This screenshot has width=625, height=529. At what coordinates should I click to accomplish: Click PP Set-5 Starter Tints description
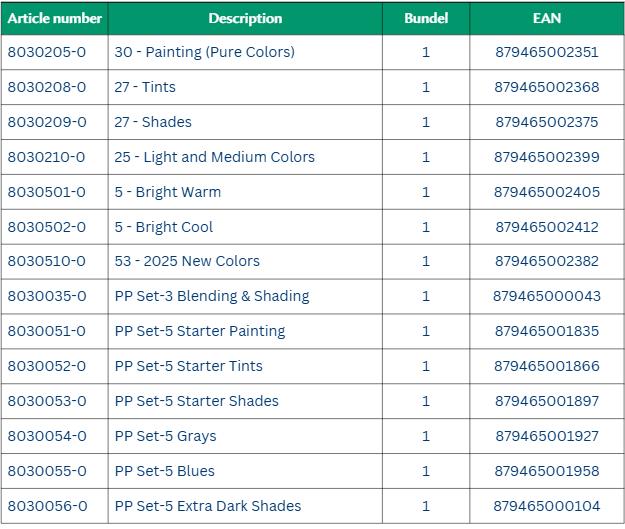click(x=189, y=366)
